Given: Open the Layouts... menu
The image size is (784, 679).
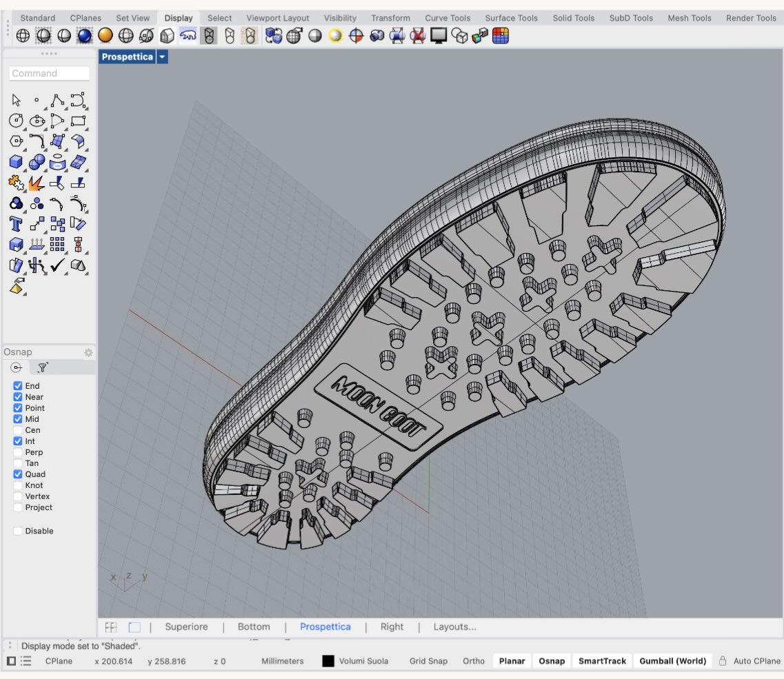Looking at the screenshot, I should pyautogui.click(x=454, y=627).
